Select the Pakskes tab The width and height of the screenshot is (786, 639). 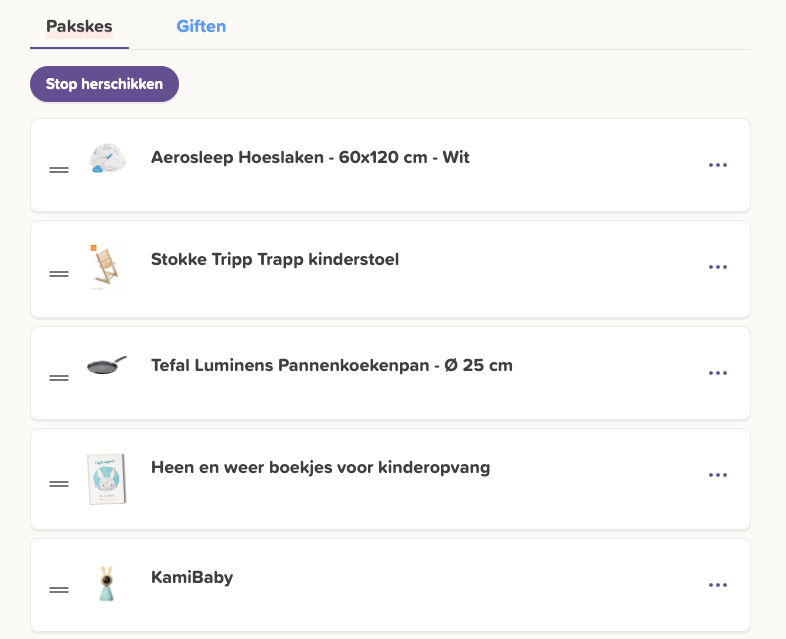(x=79, y=26)
